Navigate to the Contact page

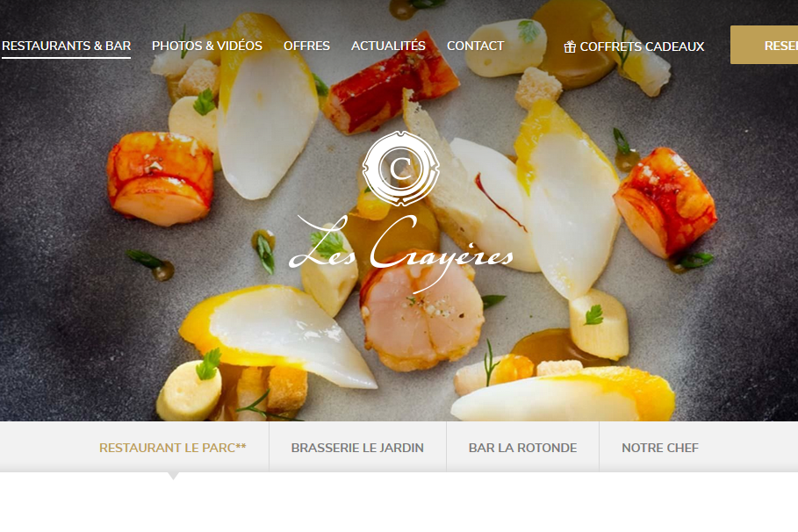pos(475,46)
